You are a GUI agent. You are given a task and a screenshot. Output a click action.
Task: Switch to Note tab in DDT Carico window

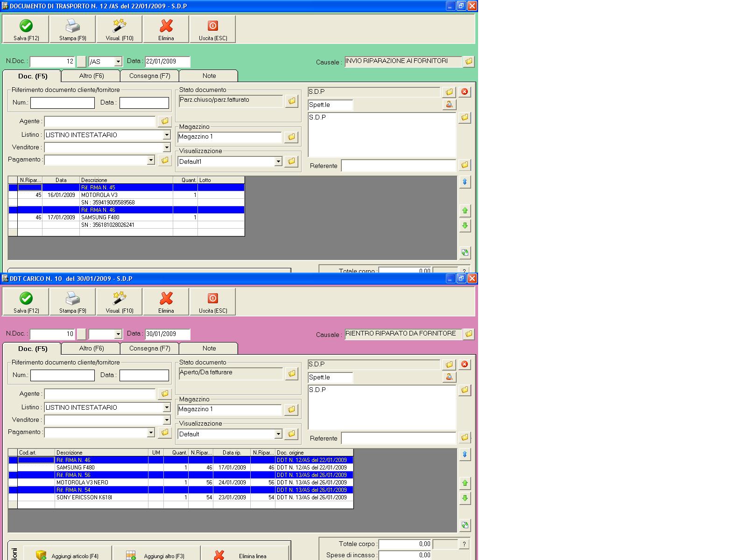click(x=209, y=348)
